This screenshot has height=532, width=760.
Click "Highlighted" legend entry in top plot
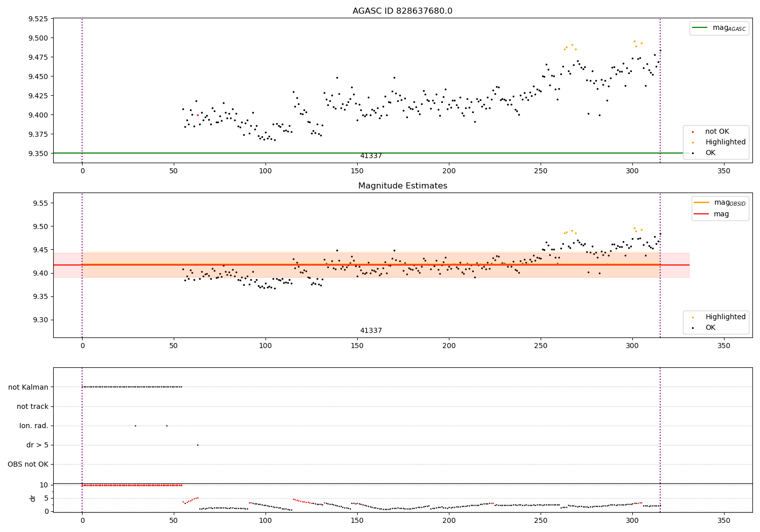point(719,142)
